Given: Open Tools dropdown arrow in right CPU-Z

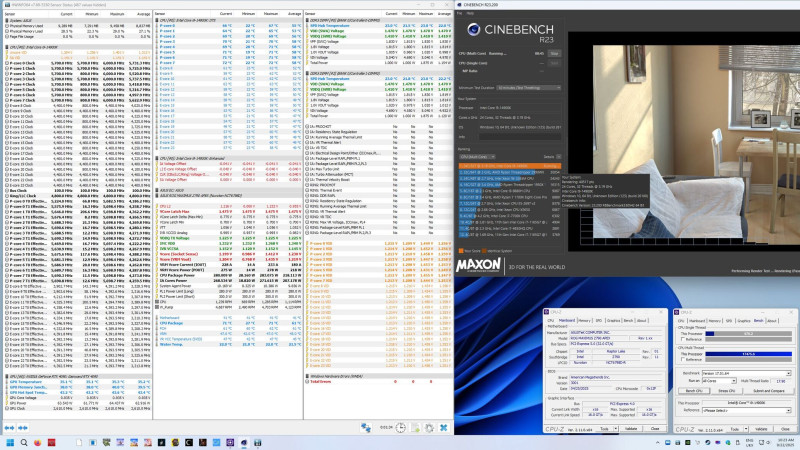Looking at the screenshot, I should click(x=746, y=429).
